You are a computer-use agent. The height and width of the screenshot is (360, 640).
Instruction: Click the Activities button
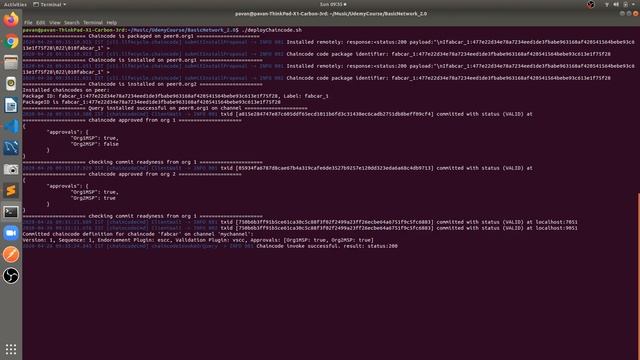tap(15, 4)
